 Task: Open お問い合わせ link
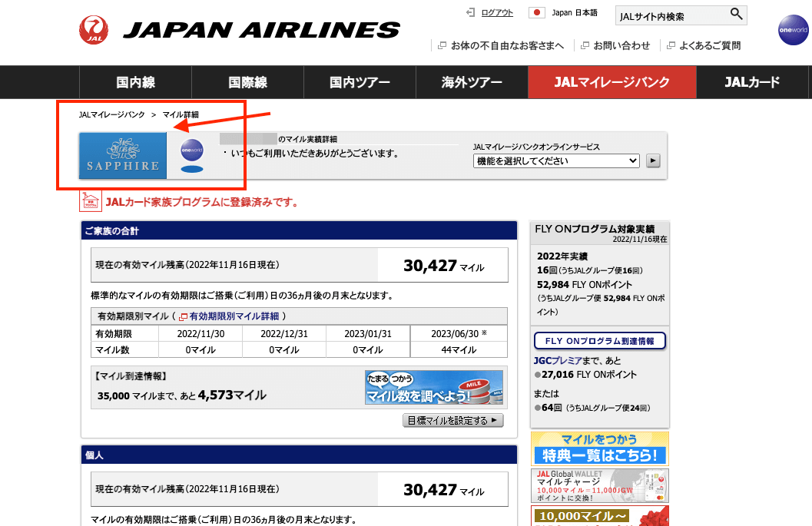(615, 45)
